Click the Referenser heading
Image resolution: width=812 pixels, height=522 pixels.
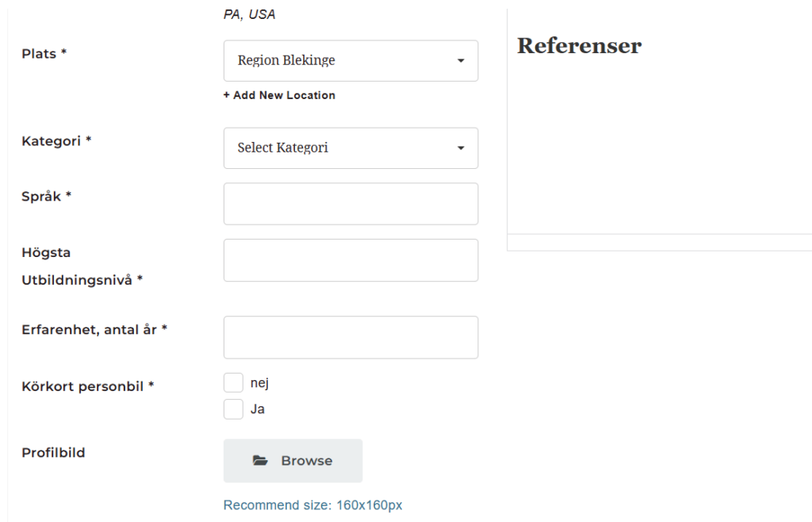(579, 46)
